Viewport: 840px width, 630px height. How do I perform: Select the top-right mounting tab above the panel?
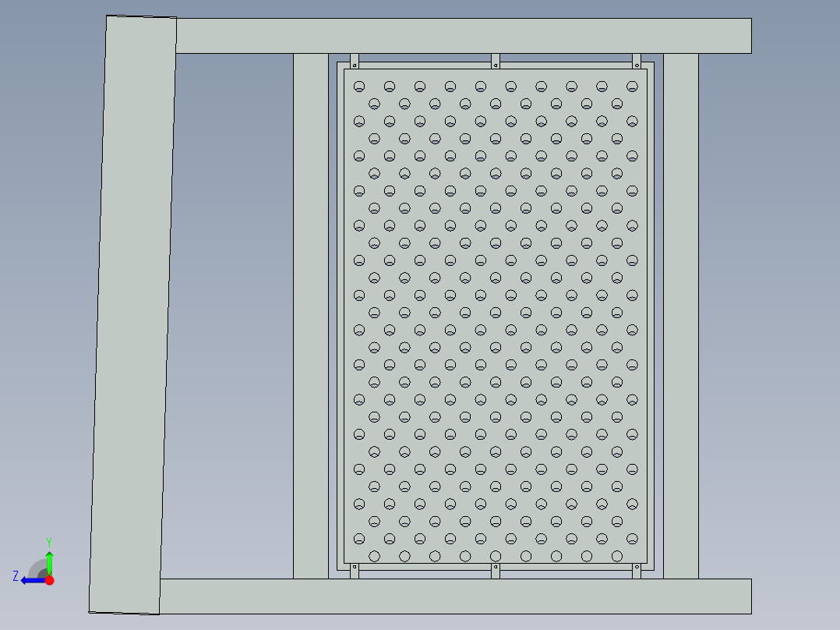point(637,61)
